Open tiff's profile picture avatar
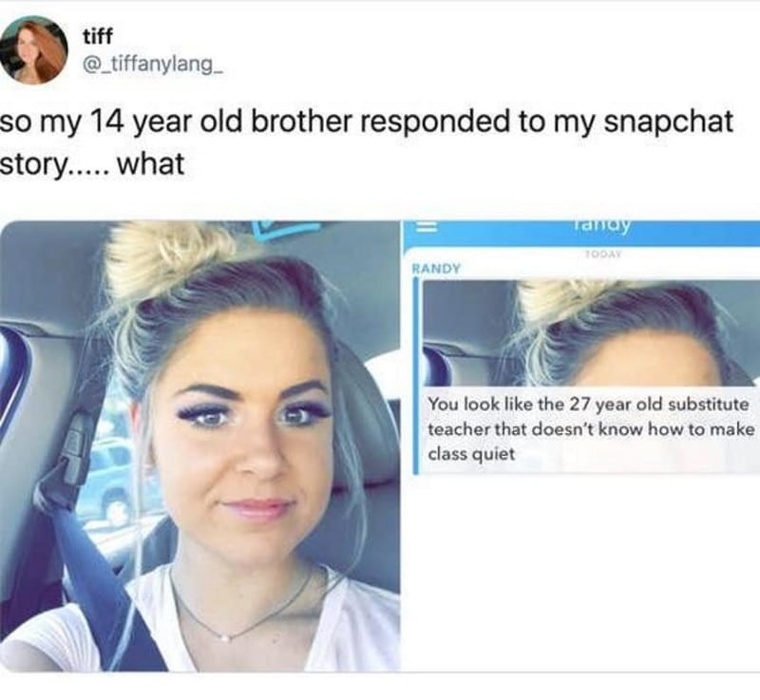Image resolution: width=760 pixels, height=700 pixels. click(34, 50)
